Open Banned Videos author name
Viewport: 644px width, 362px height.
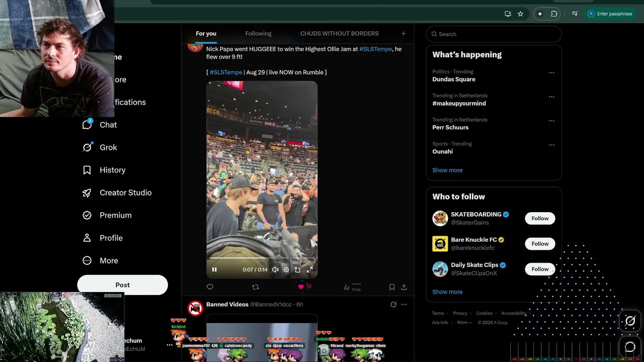227,304
